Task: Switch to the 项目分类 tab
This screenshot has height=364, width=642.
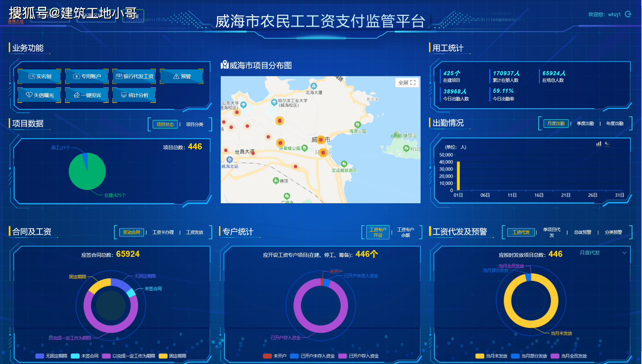Action: coord(194,124)
